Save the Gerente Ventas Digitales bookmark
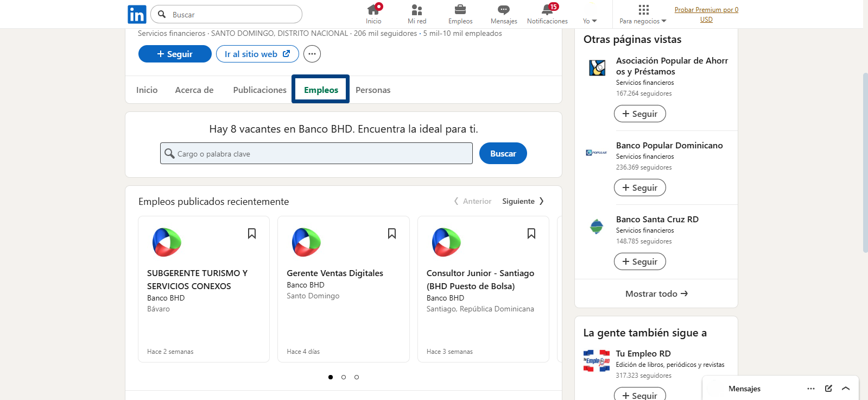The image size is (868, 400). pos(392,233)
